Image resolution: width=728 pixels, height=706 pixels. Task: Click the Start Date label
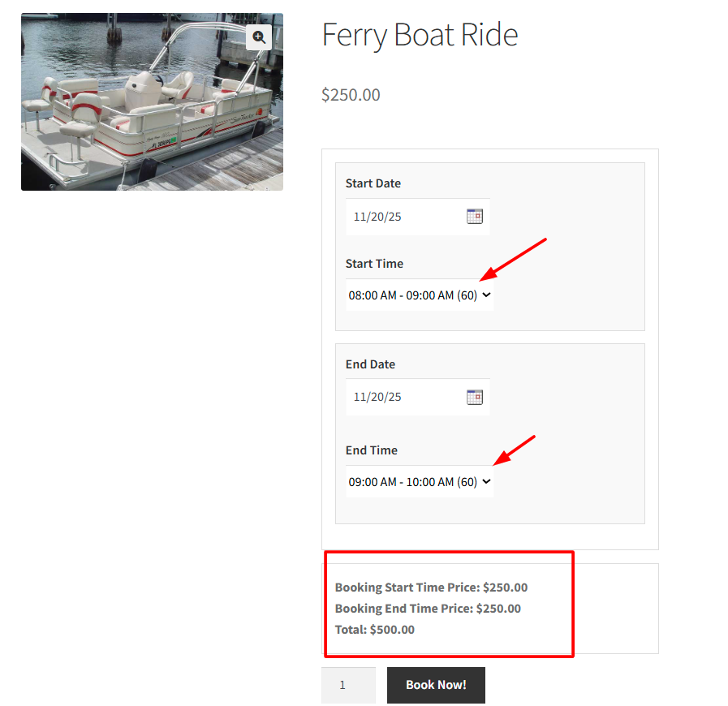point(373,183)
